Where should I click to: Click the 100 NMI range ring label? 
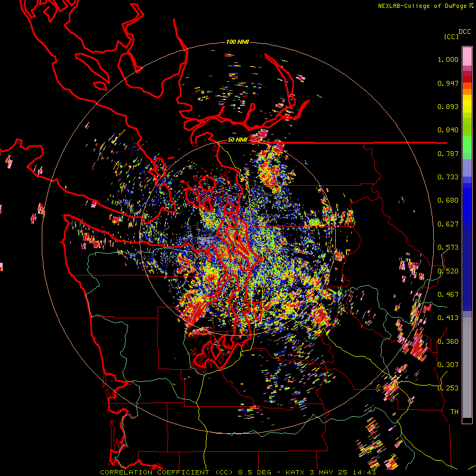237,42
